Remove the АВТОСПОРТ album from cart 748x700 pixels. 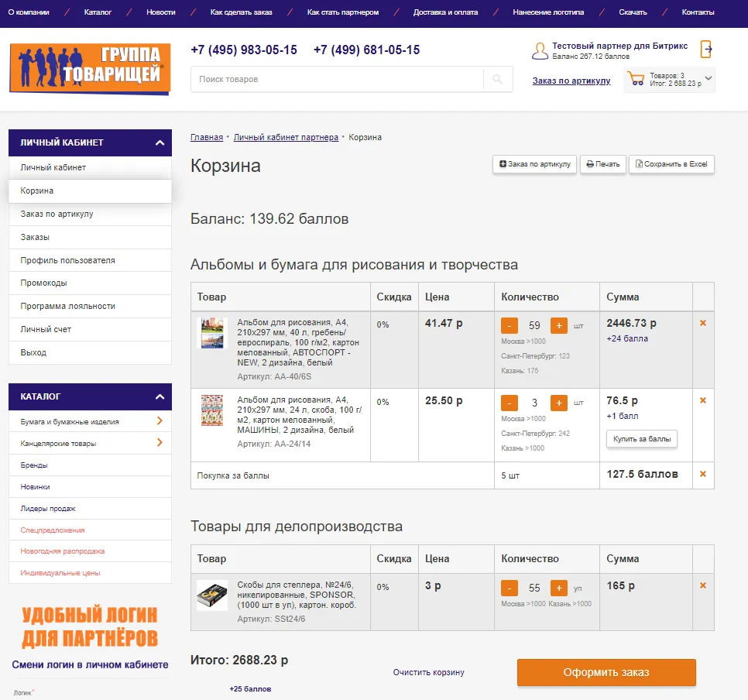point(703,323)
